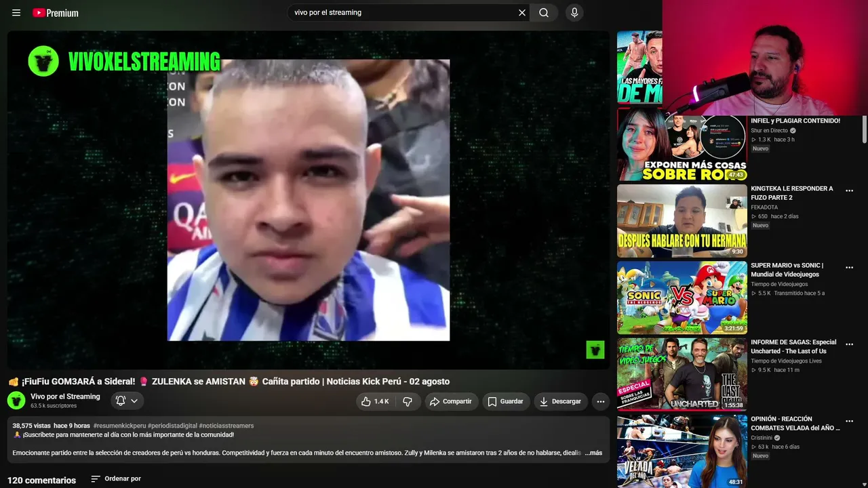Open the YouTube guide hamburger menu
Image resolution: width=868 pixels, height=488 pixels.
tap(16, 13)
